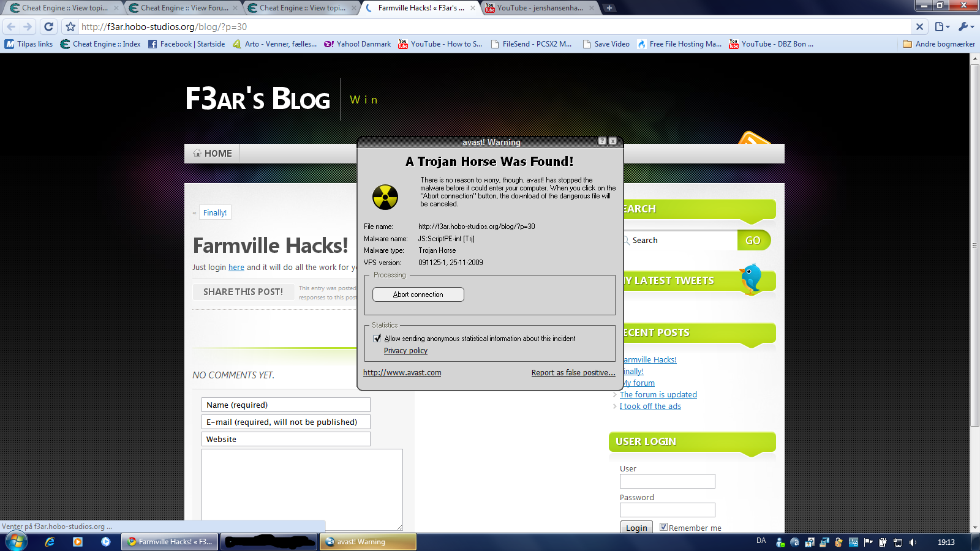This screenshot has height=551, width=980.
Task: Switch to the avast! Warning taskbar button
Action: (367, 542)
